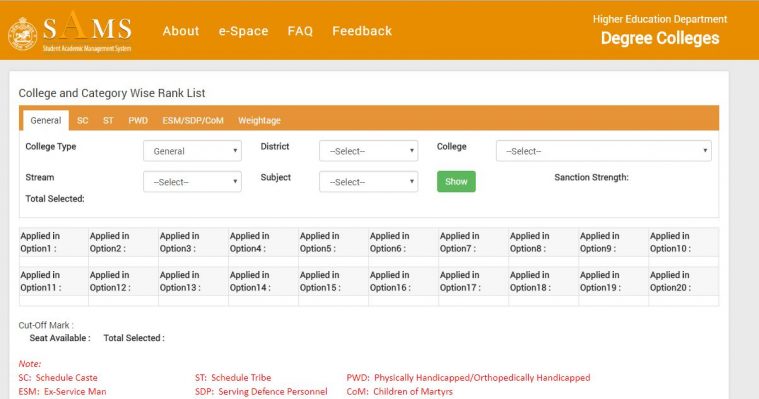Image resolution: width=759 pixels, height=399 pixels.
Task: Switch to the General tab
Action: (x=46, y=121)
